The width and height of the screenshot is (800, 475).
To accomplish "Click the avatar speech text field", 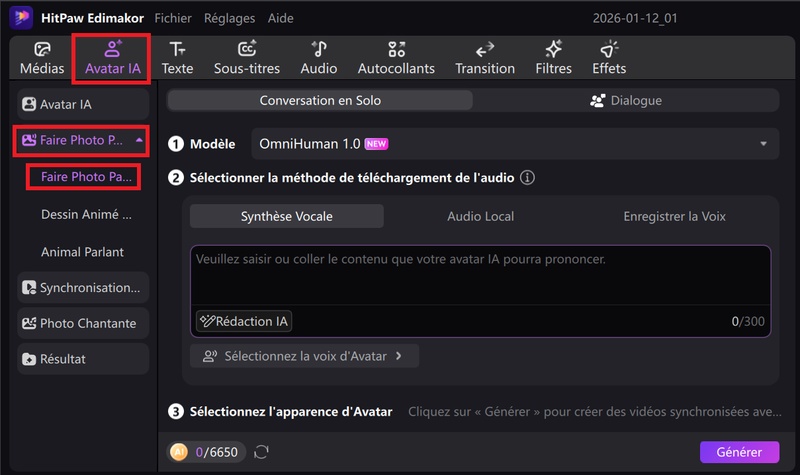I will click(480, 276).
